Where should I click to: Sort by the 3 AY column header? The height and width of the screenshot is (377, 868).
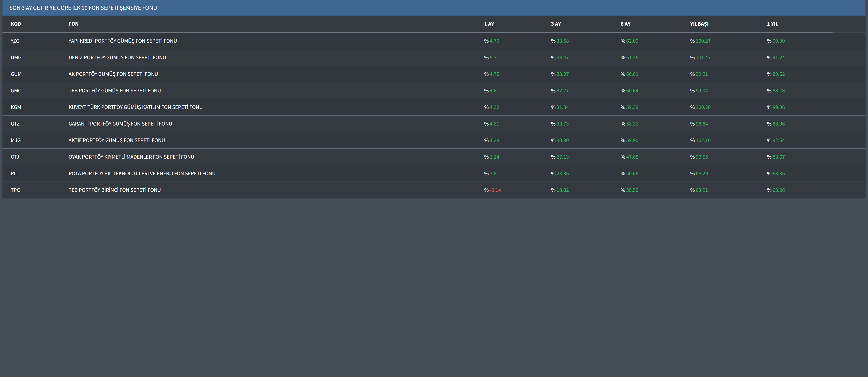556,24
